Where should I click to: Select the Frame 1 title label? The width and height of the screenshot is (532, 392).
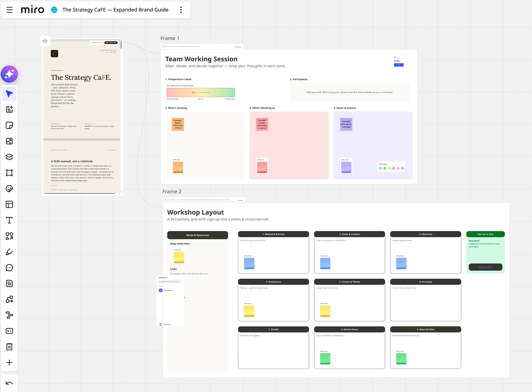click(x=170, y=38)
